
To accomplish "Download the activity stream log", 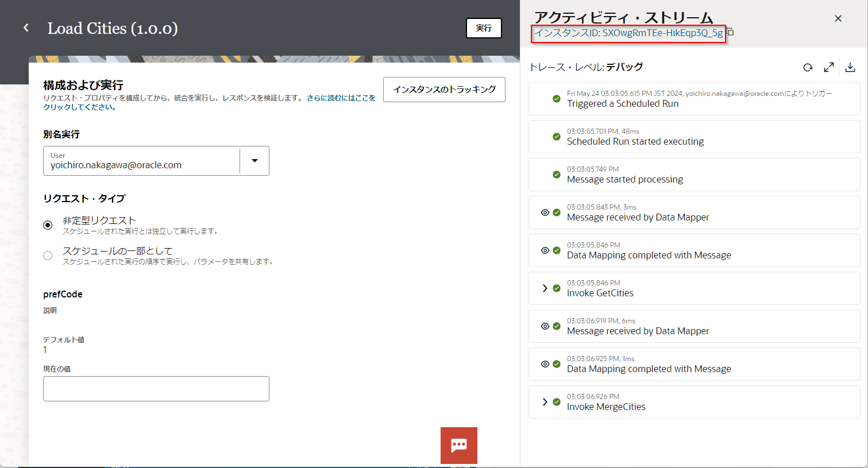I will click(x=850, y=68).
